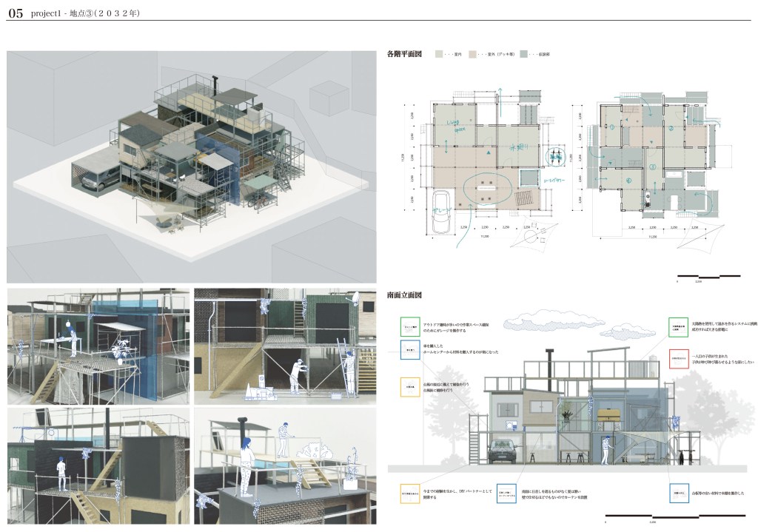The height and width of the screenshot is (532, 758).
Task: Click the 室内 legend color swatch
Action: pos(438,54)
